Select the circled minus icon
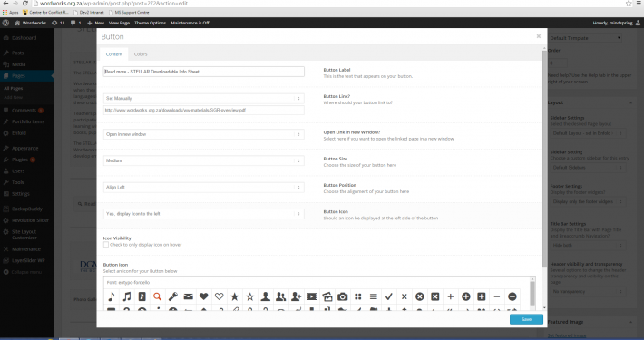The image size is (644, 340). 512,296
